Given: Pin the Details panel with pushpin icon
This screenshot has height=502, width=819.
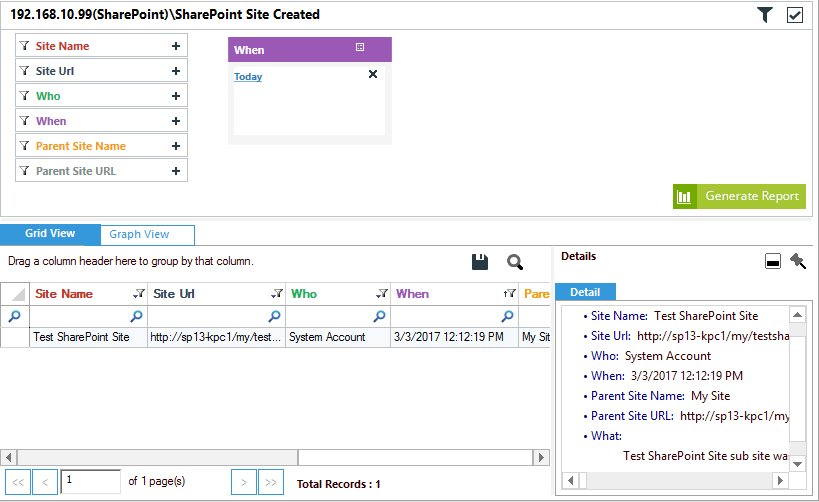Looking at the screenshot, I should pyautogui.click(x=798, y=260).
